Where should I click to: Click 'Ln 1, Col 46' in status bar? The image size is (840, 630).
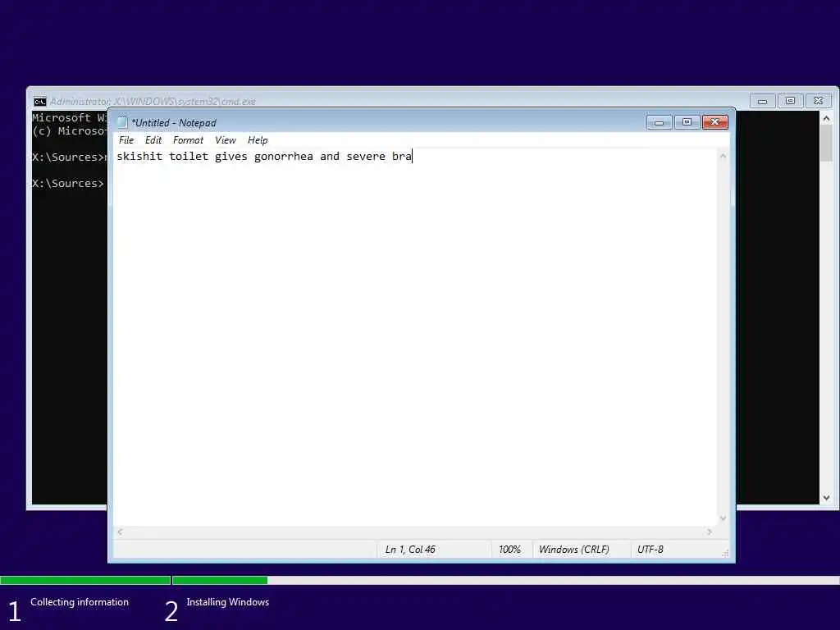pyautogui.click(x=410, y=550)
